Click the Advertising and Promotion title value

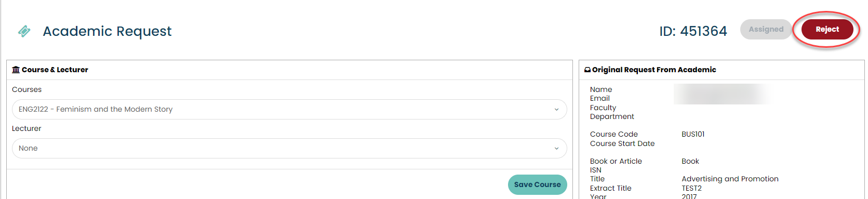730,179
